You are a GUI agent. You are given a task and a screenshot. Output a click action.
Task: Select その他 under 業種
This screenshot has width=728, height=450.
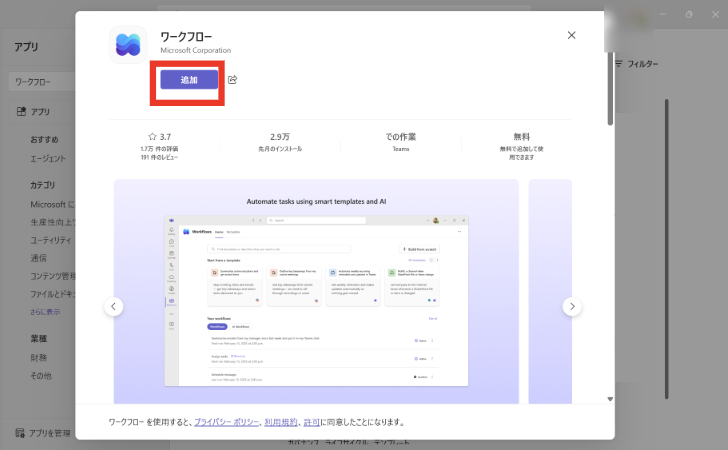[41, 376]
